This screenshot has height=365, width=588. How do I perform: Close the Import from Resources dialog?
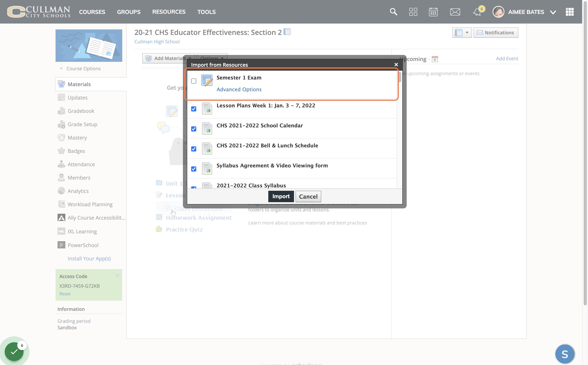click(396, 64)
